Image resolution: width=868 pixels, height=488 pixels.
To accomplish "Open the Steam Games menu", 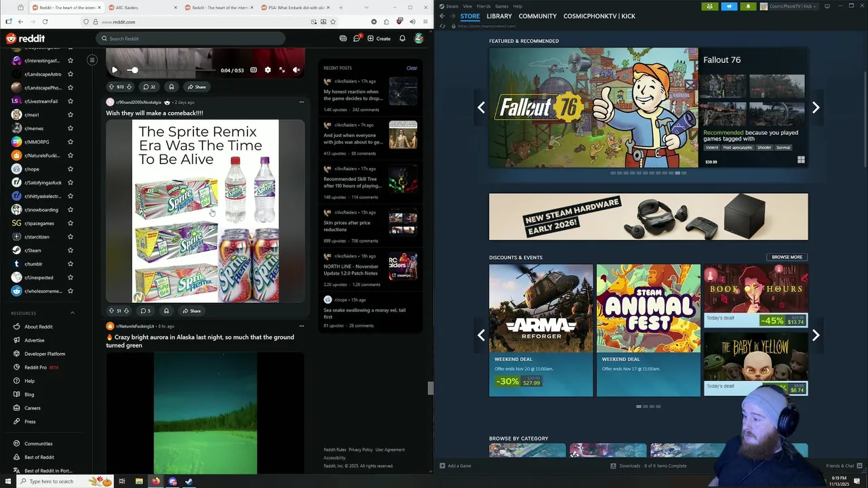I will pos(502,6).
